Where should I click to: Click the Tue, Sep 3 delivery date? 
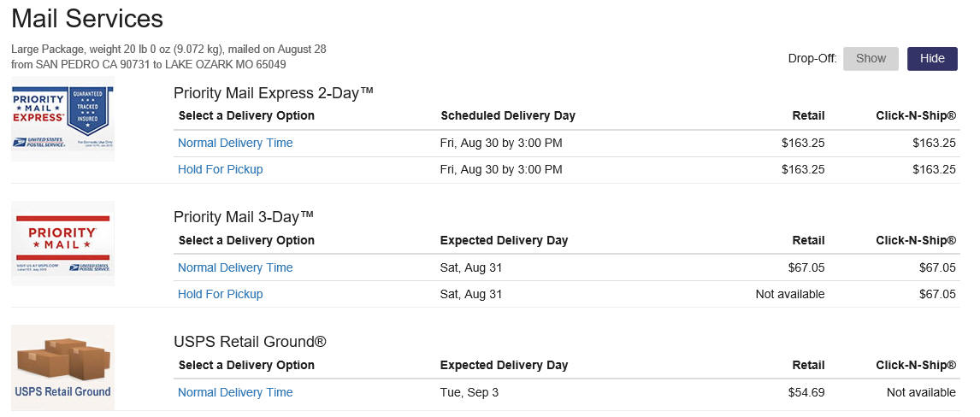click(x=469, y=393)
